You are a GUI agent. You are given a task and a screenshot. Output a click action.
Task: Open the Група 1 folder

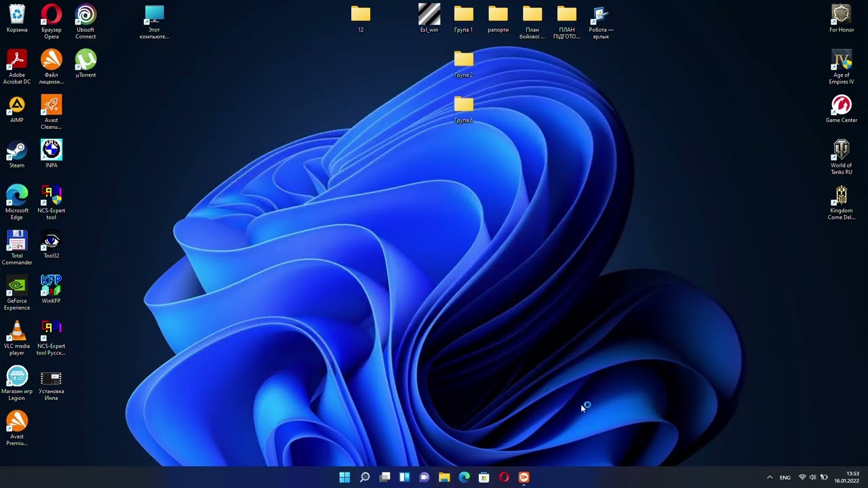click(x=464, y=18)
